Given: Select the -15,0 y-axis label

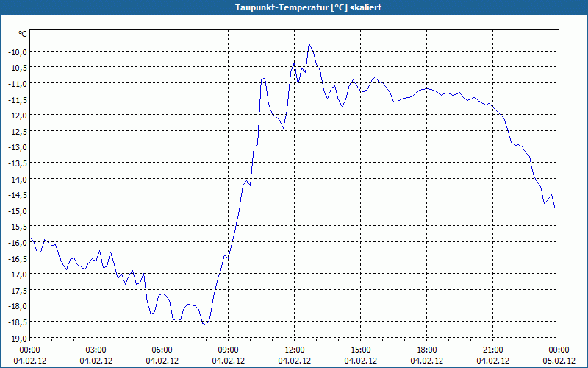Looking at the screenshot, I should point(17,210).
